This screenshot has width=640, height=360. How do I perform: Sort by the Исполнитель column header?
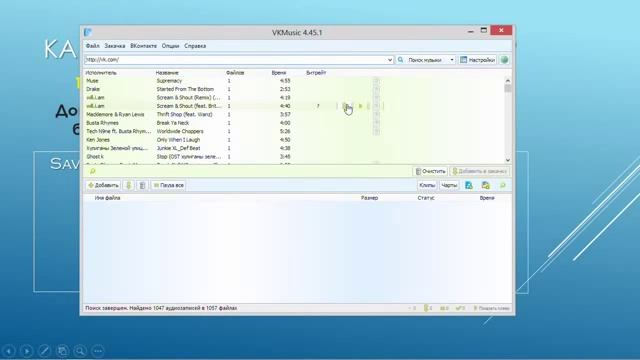click(x=101, y=73)
